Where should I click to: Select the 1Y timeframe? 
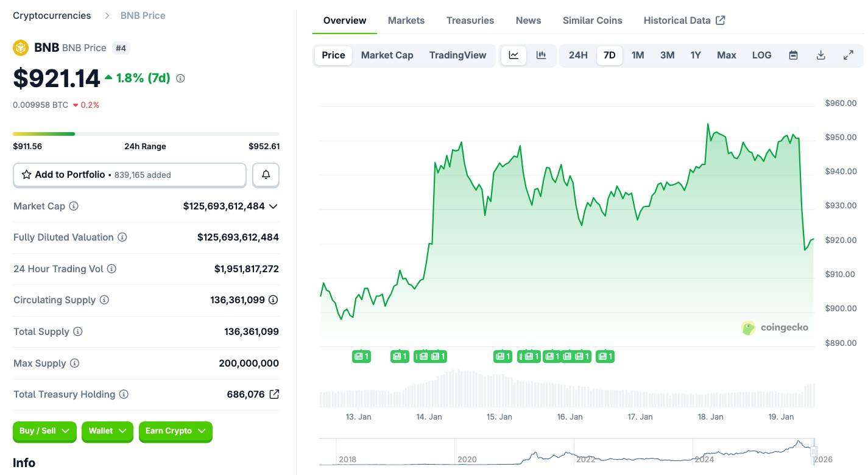pos(696,55)
